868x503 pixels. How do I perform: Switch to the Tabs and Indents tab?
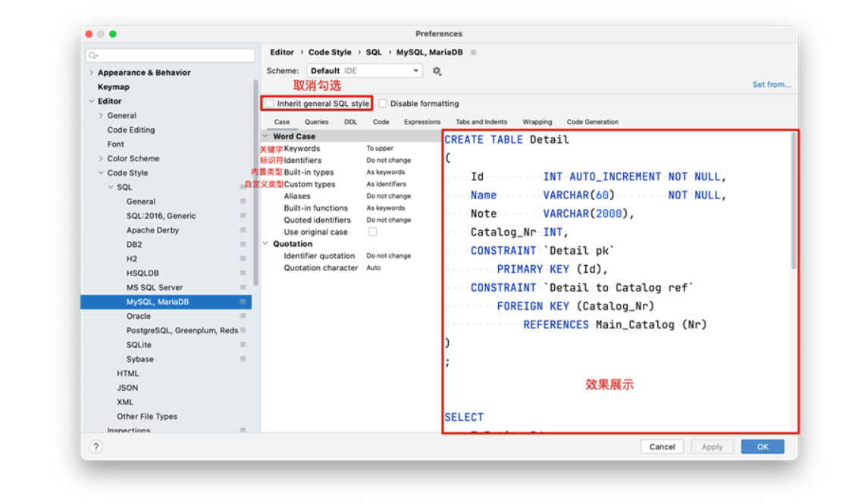point(481,122)
